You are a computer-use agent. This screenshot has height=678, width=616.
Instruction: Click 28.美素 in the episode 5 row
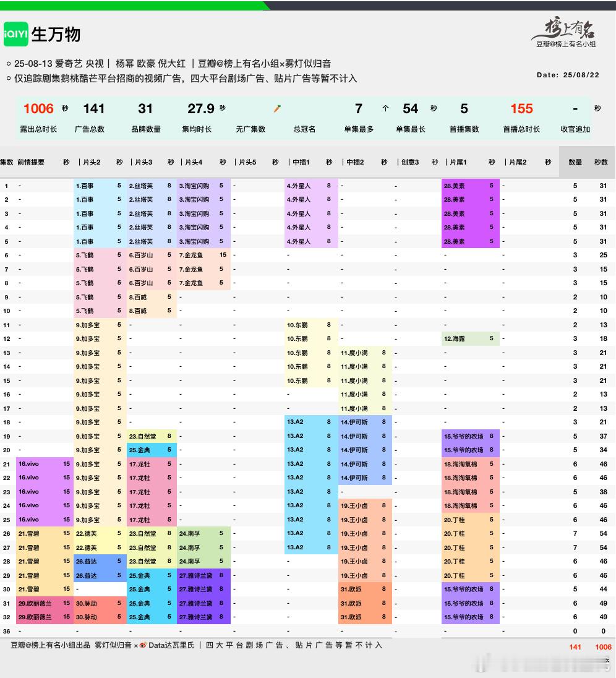pos(454,241)
